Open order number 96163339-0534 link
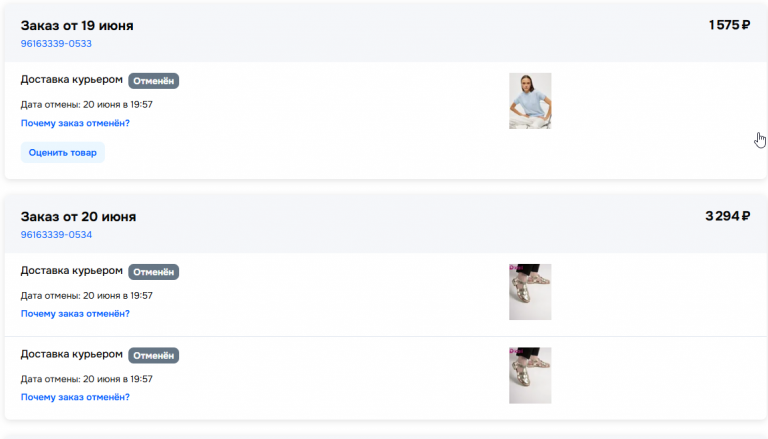 tap(56, 235)
